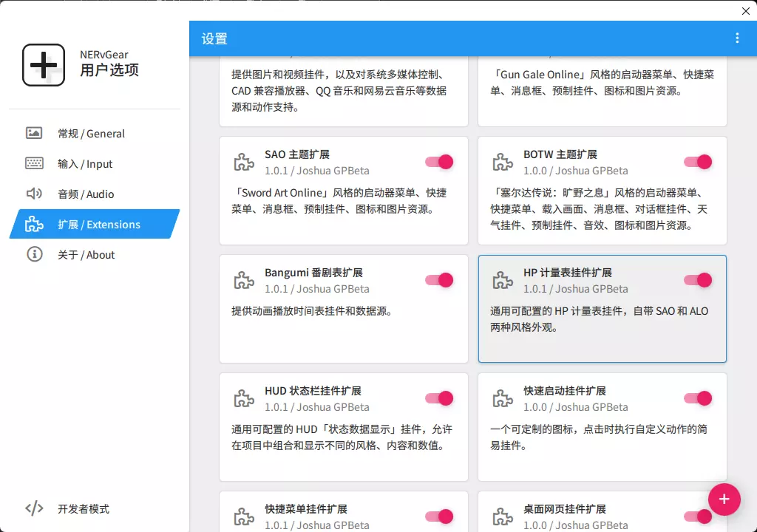The image size is (757, 532).
Task: Close the settings window
Action: tap(746, 10)
